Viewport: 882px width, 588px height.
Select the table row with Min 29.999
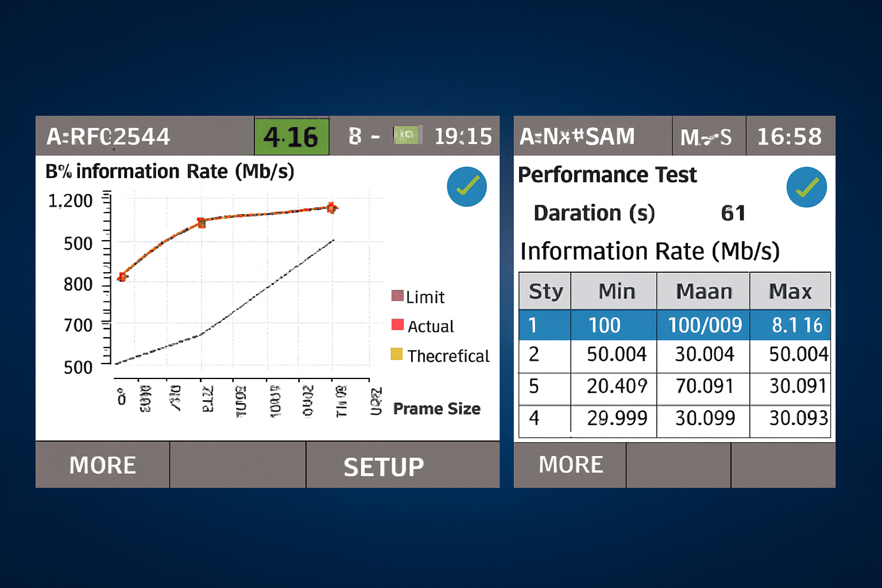674,419
